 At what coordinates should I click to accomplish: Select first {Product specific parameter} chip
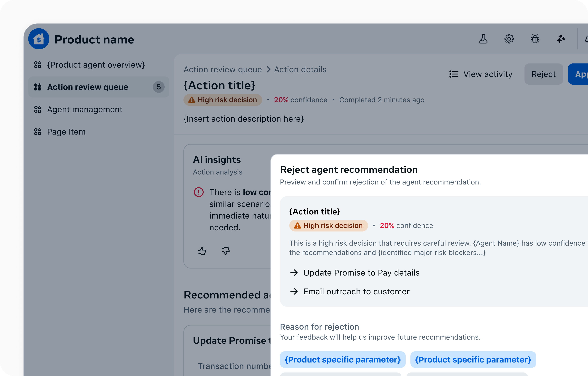pyautogui.click(x=342, y=360)
